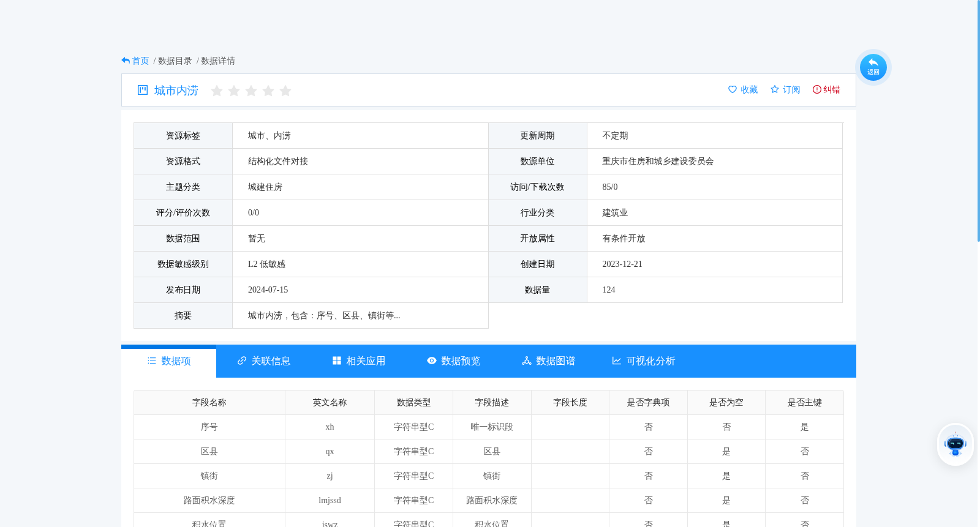
Task: Click the 2024-07-15 publish date
Action: click(x=268, y=290)
